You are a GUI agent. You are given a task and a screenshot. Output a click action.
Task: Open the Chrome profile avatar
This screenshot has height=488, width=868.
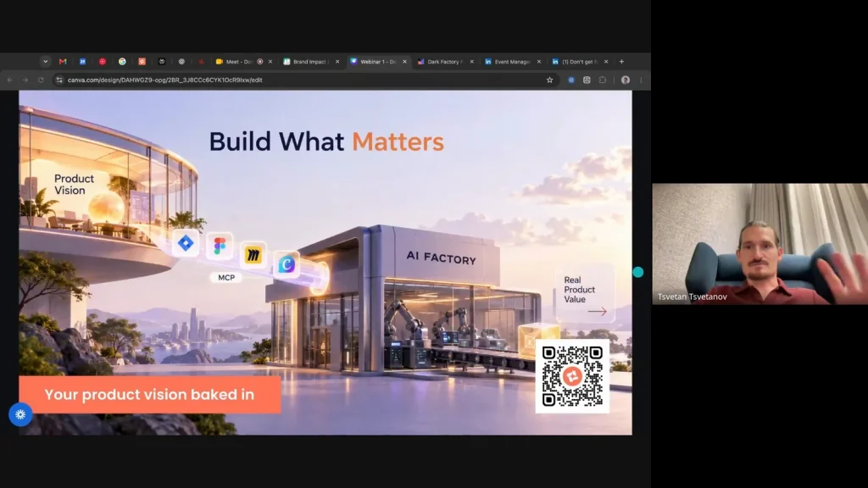[x=626, y=80]
